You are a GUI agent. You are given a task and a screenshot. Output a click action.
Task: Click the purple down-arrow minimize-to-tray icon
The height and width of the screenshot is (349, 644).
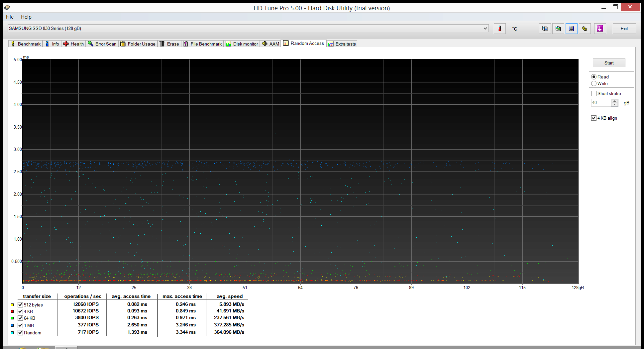click(600, 29)
